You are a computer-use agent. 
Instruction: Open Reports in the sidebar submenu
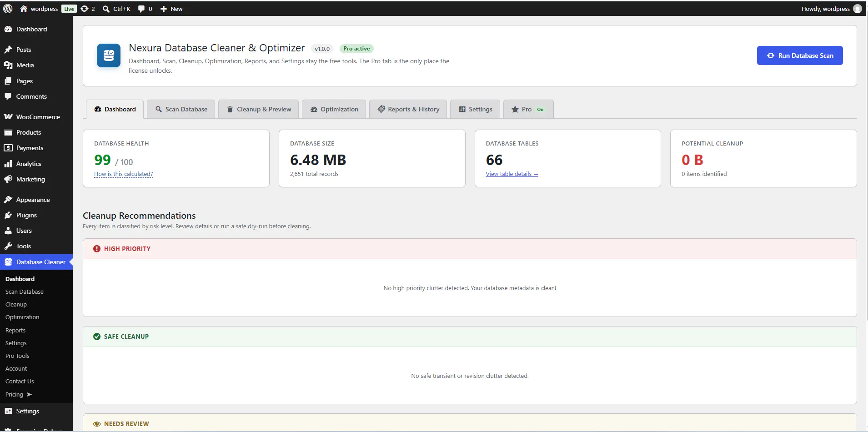(15, 331)
